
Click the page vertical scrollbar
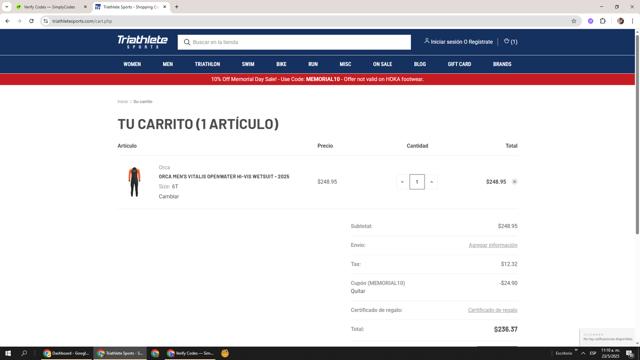pyautogui.click(x=637, y=135)
